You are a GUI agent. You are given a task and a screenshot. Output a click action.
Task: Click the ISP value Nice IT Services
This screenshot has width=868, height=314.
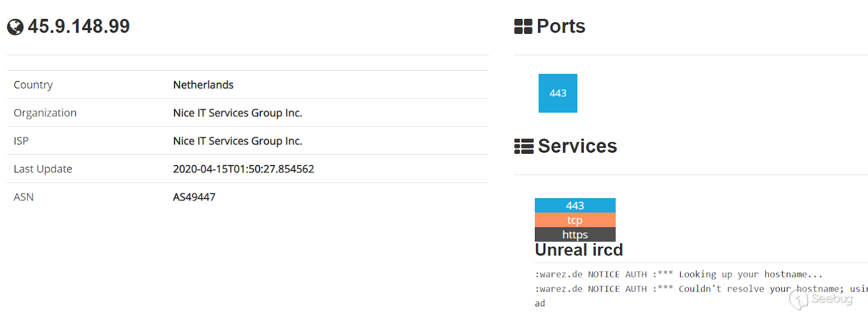[x=237, y=141]
